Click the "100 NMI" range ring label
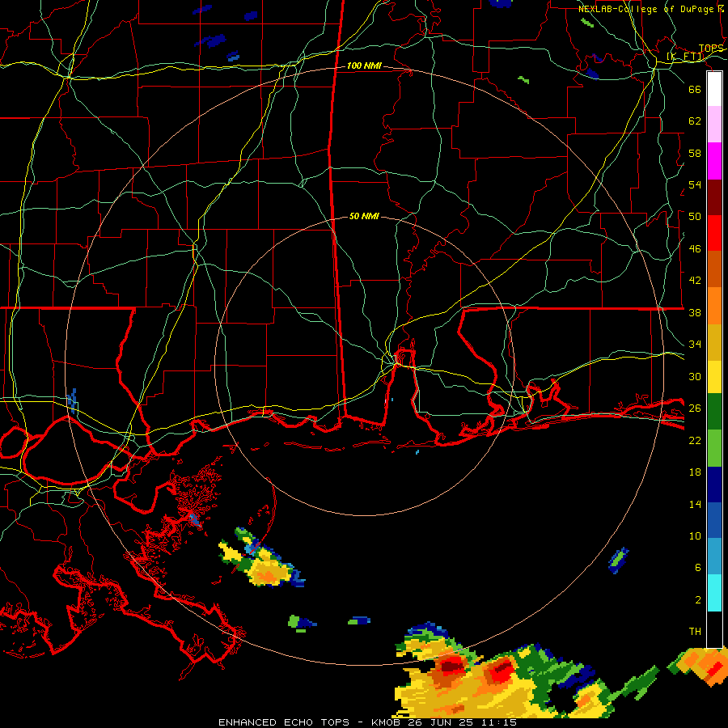728x728 pixels. pyautogui.click(x=364, y=66)
